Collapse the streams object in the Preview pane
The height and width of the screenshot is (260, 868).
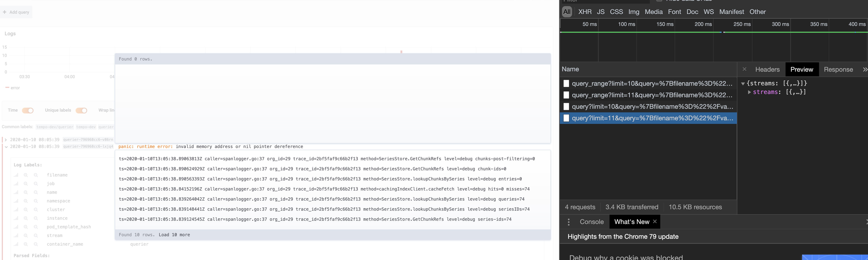tap(743, 83)
